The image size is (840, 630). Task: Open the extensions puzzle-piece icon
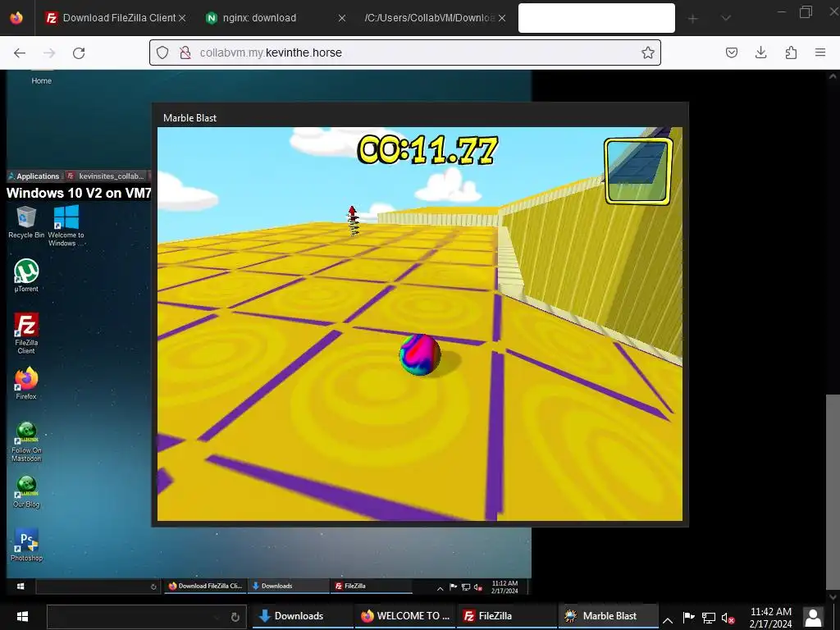pos(791,52)
